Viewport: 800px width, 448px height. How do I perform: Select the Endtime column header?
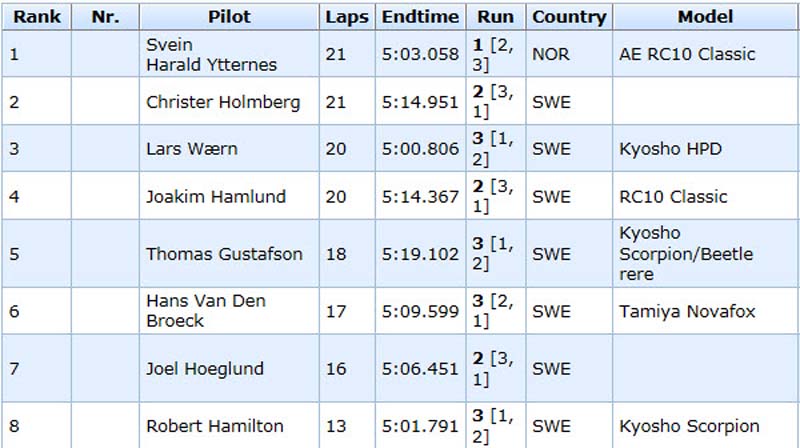pyautogui.click(x=420, y=17)
